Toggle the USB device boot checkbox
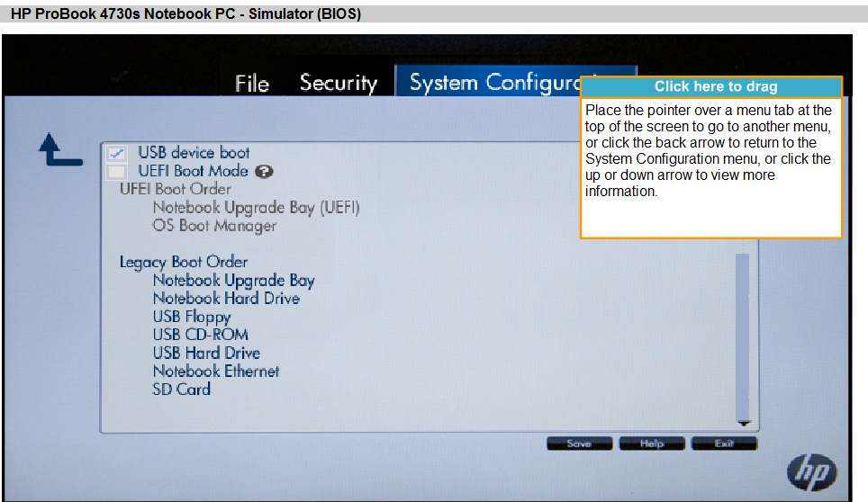This screenshot has width=868, height=502. coord(117,153)
